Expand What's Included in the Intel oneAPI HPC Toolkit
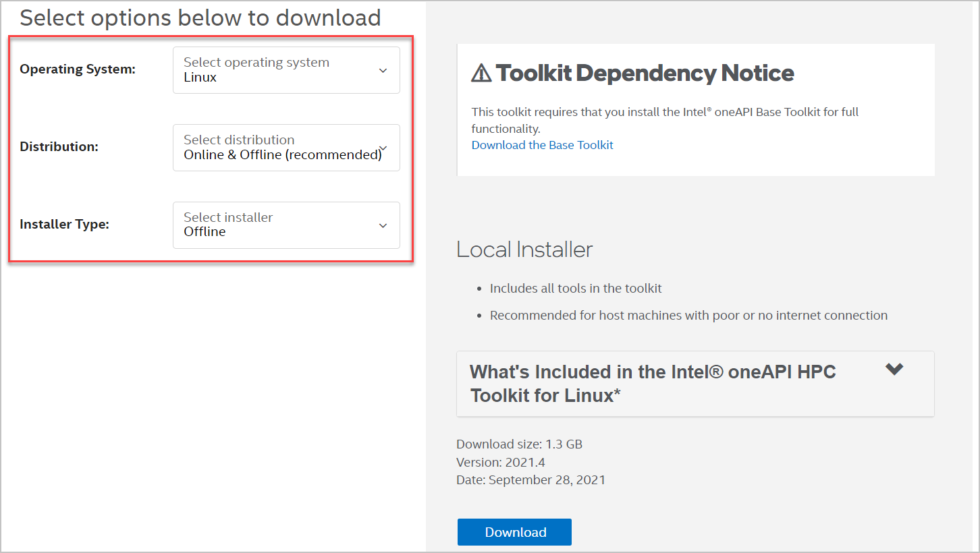 click(x=695, y=384)
